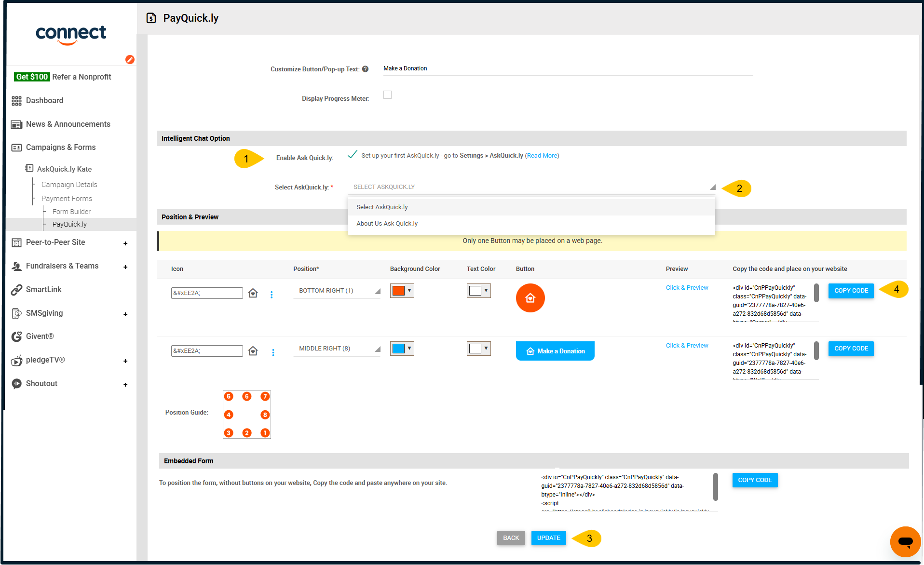Click the UPDATE button
Screen dimensions: 924x565
[x=548, y=538]
